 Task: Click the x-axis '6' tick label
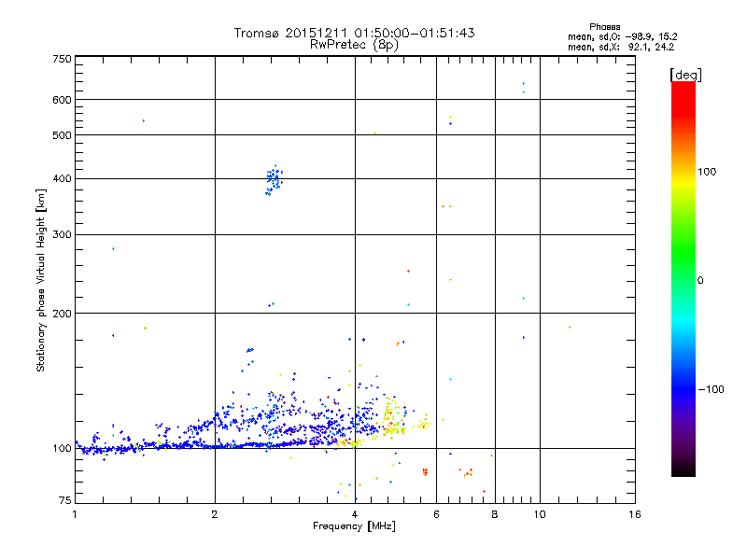coord(436,514)
